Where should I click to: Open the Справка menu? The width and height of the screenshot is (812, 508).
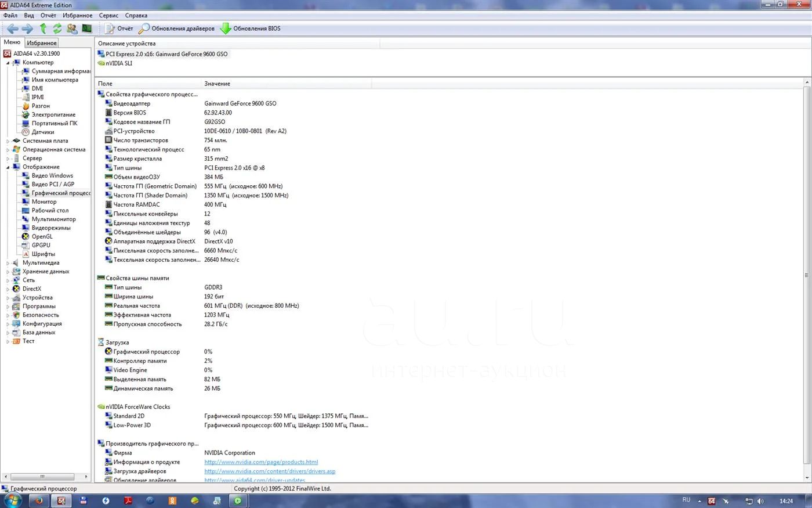click(x=136, y=16)
